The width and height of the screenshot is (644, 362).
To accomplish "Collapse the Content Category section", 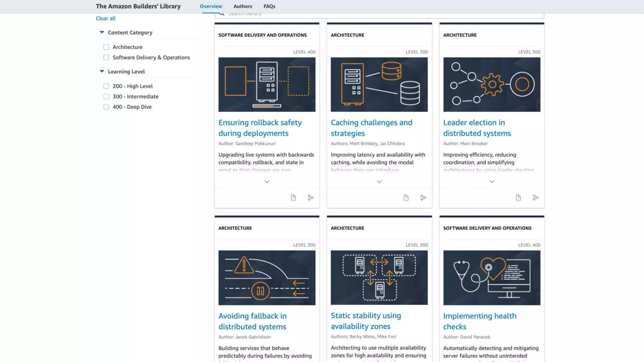I will point(102,32).
